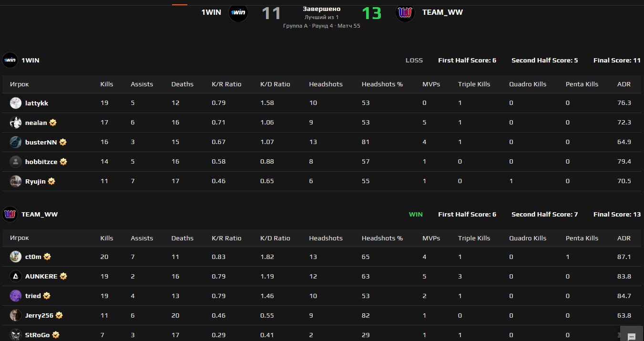Open nealan's player profile
This screenshot has height=341, width=644.
pyautogui.click(x=36, y=123)
